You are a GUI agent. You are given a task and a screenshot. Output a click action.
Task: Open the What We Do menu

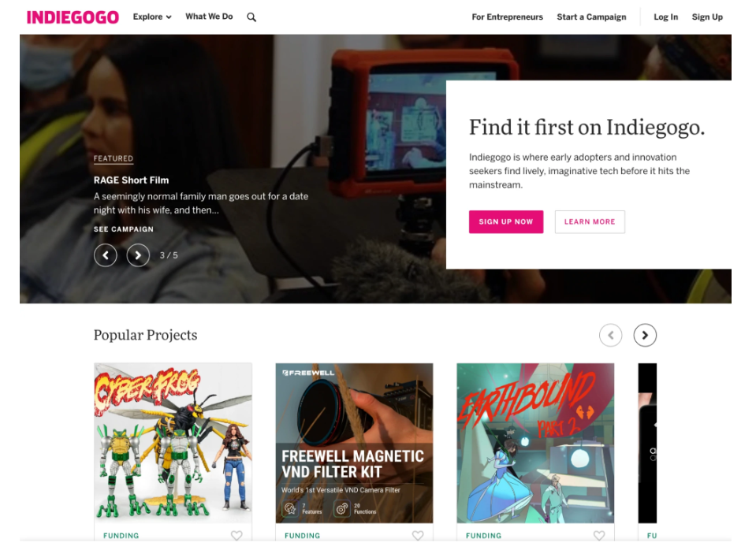[x=209, y=17]
